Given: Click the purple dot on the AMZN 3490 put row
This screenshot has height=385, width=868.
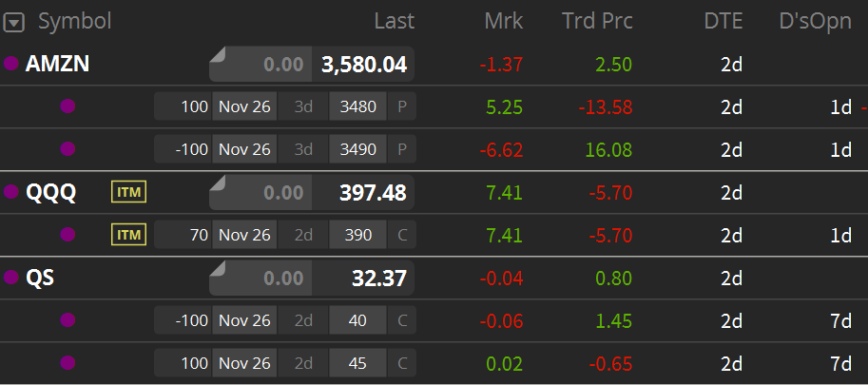Looking at the screenshot, I should click(68, 149).
